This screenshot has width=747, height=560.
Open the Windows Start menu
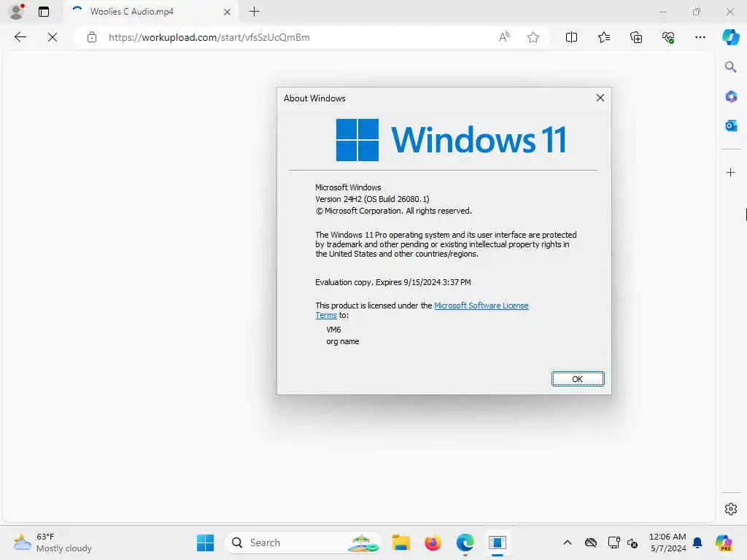click(x=205, y=542)
